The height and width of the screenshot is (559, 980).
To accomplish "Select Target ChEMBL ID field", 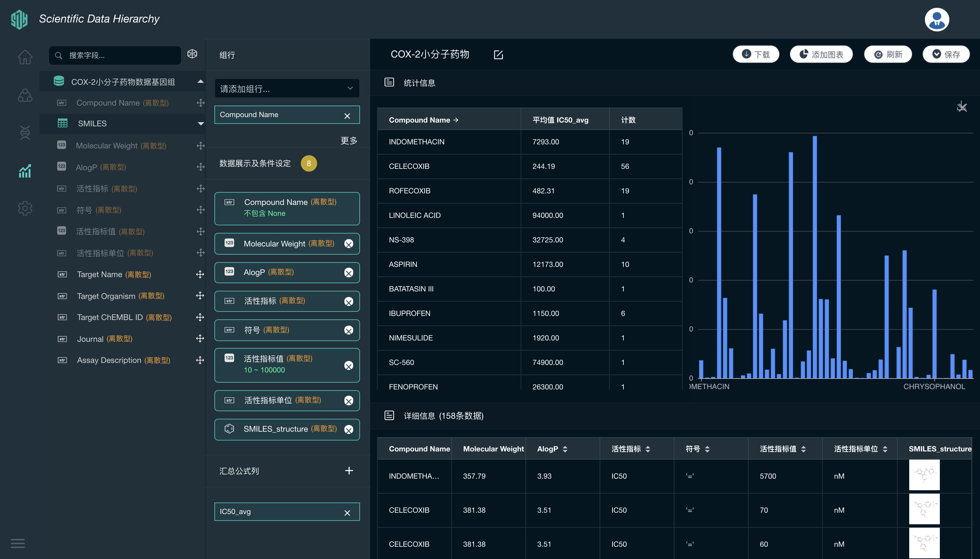I will pyautogui.click(x=124, y=317).
